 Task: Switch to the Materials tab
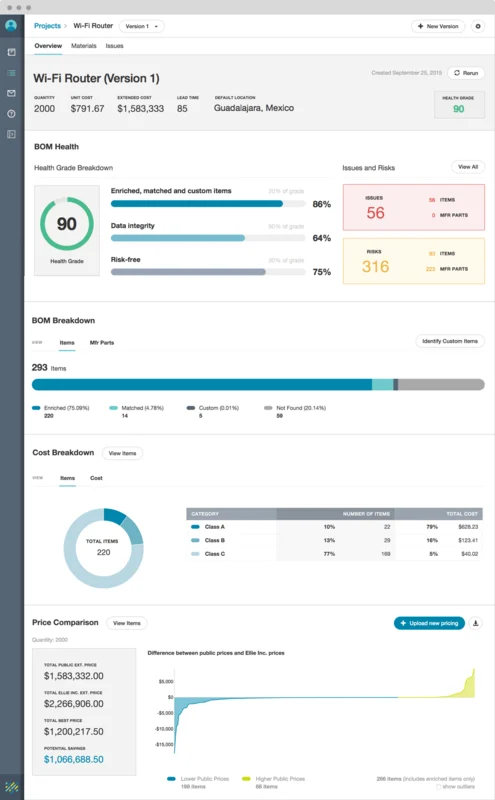pyautogui.click(x=84, y=46)
